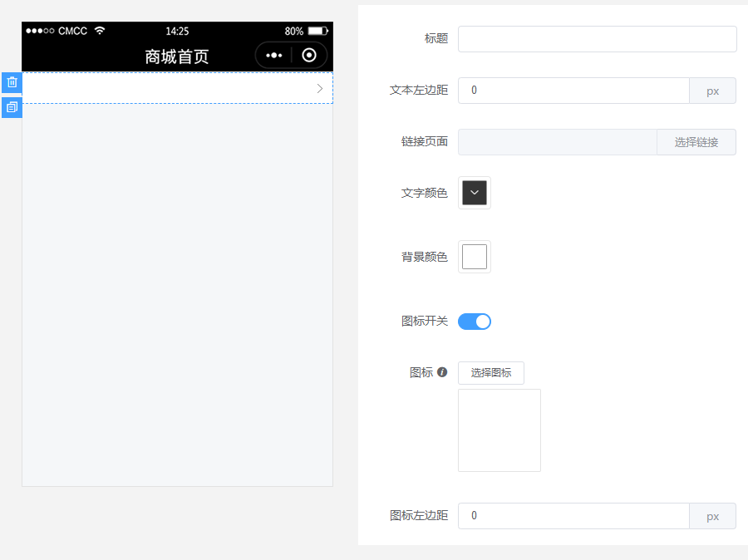The height and width of the screenshot is (560, 748).
Task: Click the 选择图标 button
Action: pyautogui.click(x=491, y=373)
